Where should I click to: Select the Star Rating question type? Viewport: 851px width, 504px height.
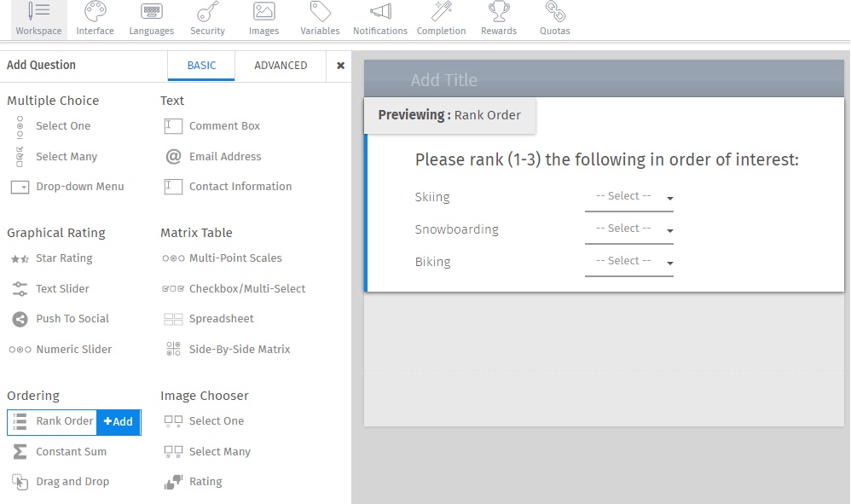64,258
